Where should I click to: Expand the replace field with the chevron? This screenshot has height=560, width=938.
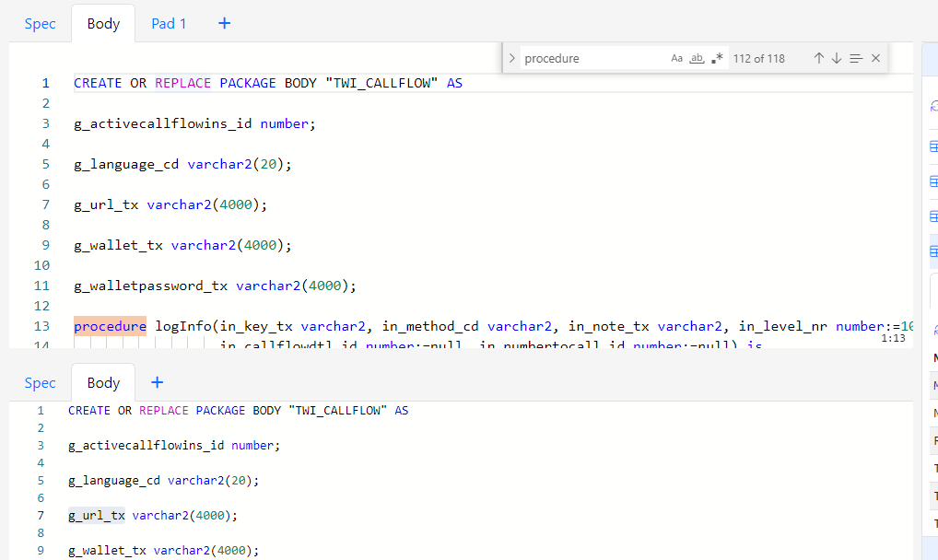[512, 58]
